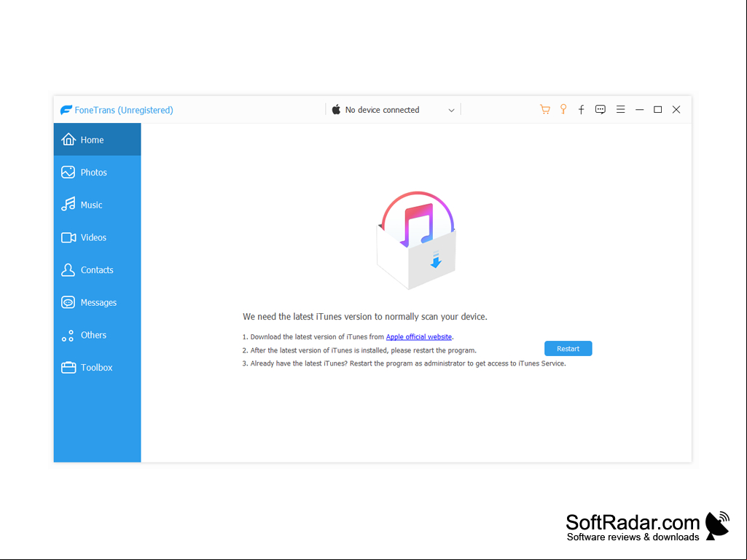The height and width of the screenshot is (560, 747).
Task: Go to the Home tab label
Action: click(92, 140)
